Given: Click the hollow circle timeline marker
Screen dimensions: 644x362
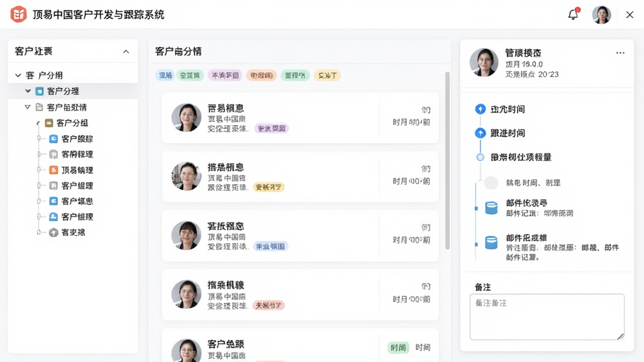Looking at the screenshot, I should (480, 157).
